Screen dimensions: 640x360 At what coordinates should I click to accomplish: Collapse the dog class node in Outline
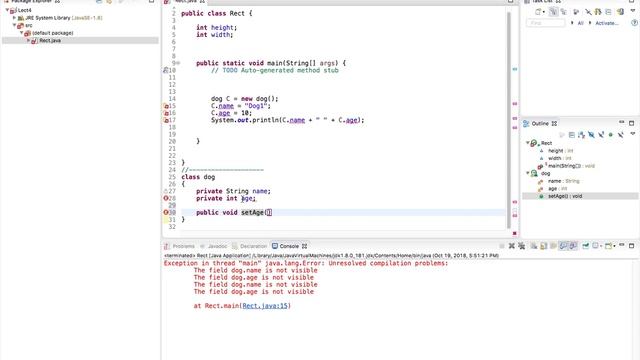(x=527, y=173)
